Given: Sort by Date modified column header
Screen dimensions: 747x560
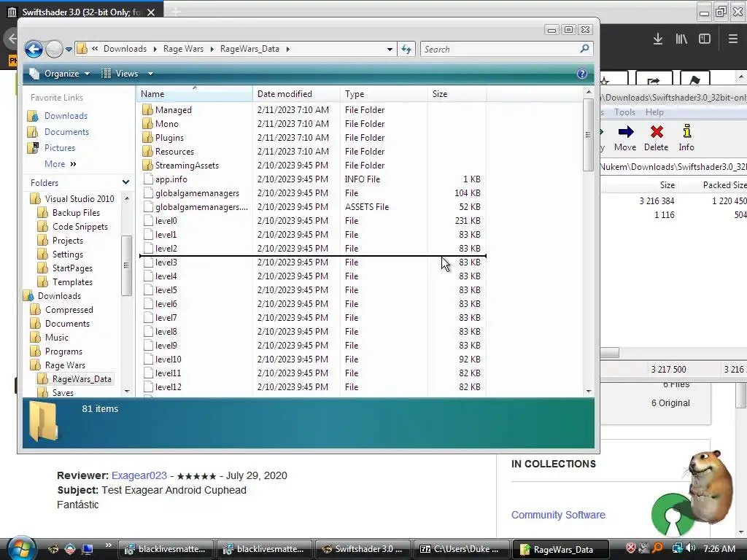Looking at the screenshot, I should coord(296,94).
